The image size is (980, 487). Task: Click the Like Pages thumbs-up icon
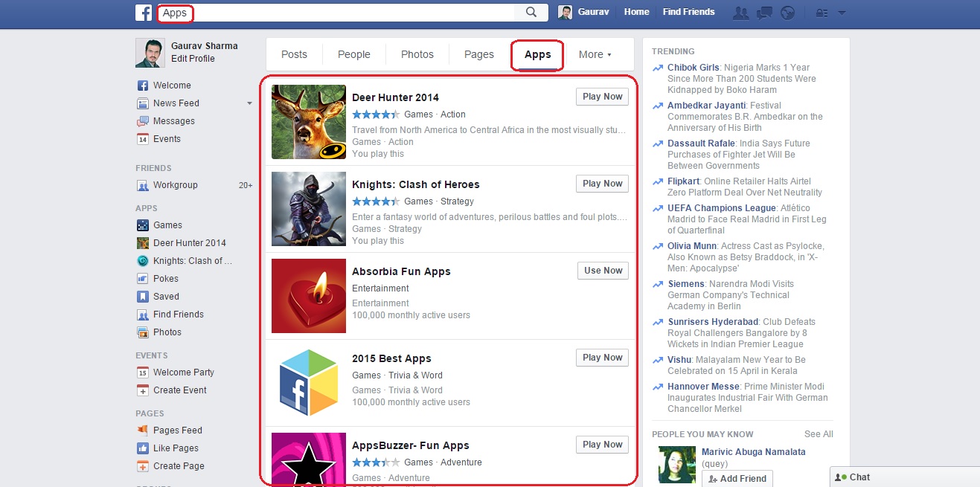pos(143,448)
